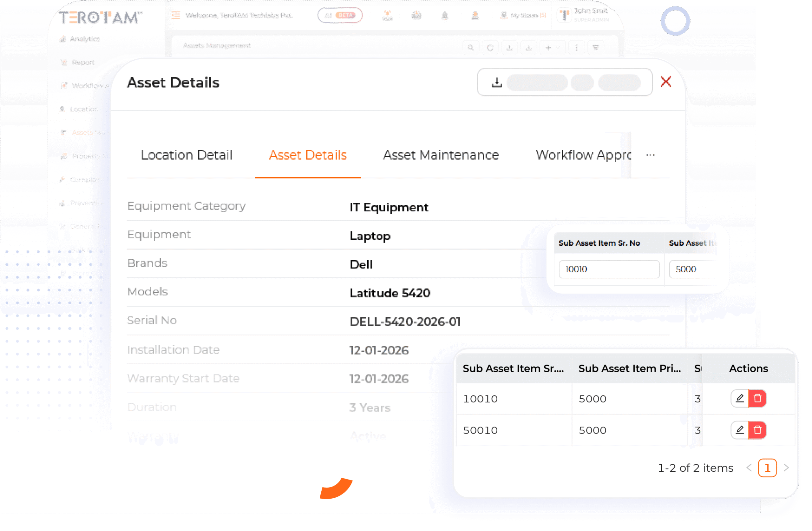This screenshot has height=531, width=812.
Task: Click the upload icon in Assets Management toolbar
Action: coord(509,48)
